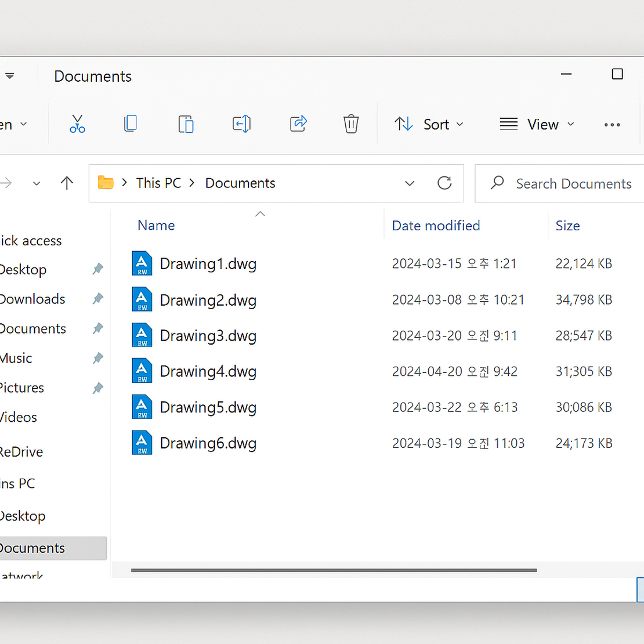Click the Delete trash can icon
Image resolution: width=644 pixels, height=644 pixels.
(351, 124)
